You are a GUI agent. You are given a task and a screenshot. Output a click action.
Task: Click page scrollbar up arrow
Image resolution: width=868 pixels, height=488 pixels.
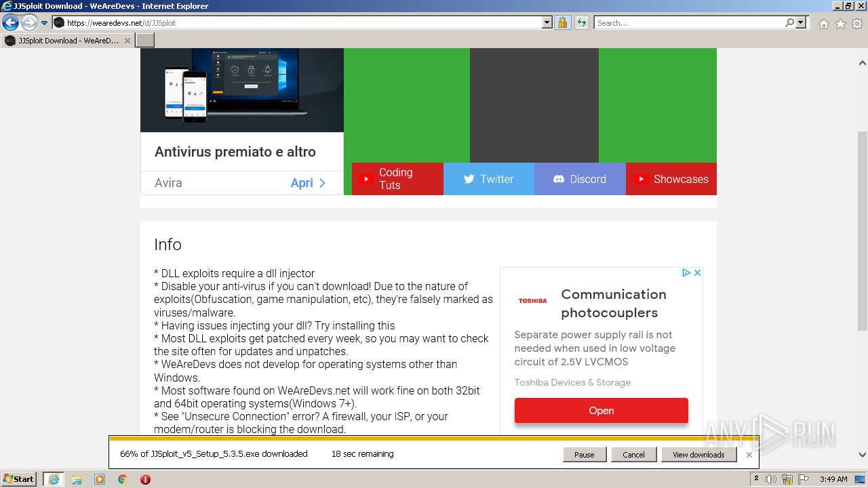[862, 63]
